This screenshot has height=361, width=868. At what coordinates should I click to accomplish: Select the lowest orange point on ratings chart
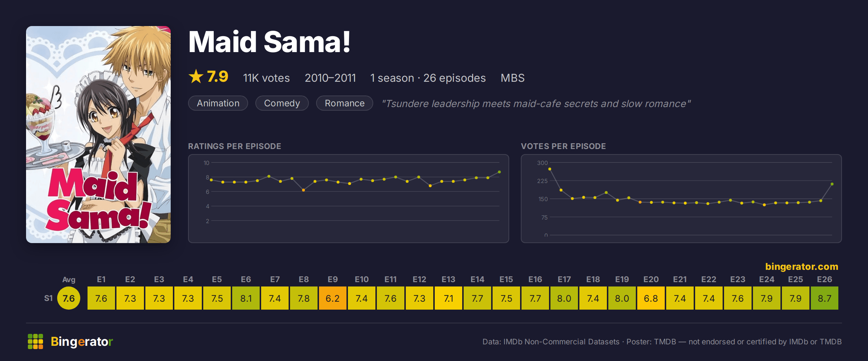pyautogui.click(x=303, y=190)
